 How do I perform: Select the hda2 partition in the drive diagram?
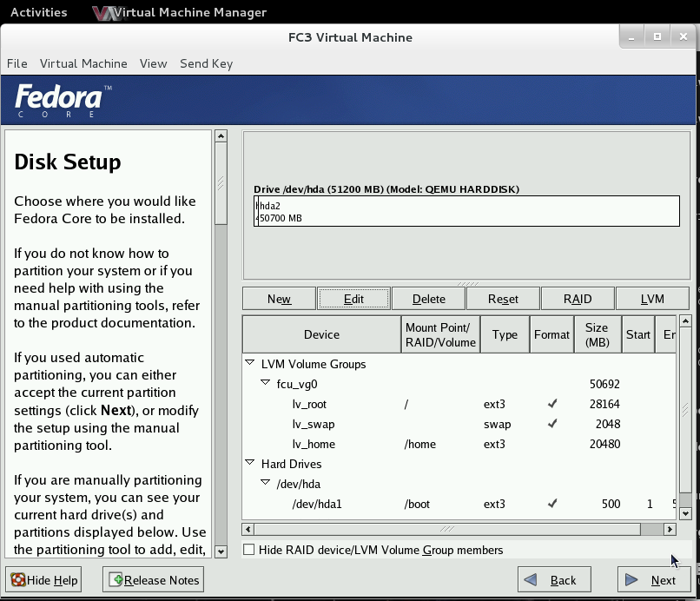(469, 211)
